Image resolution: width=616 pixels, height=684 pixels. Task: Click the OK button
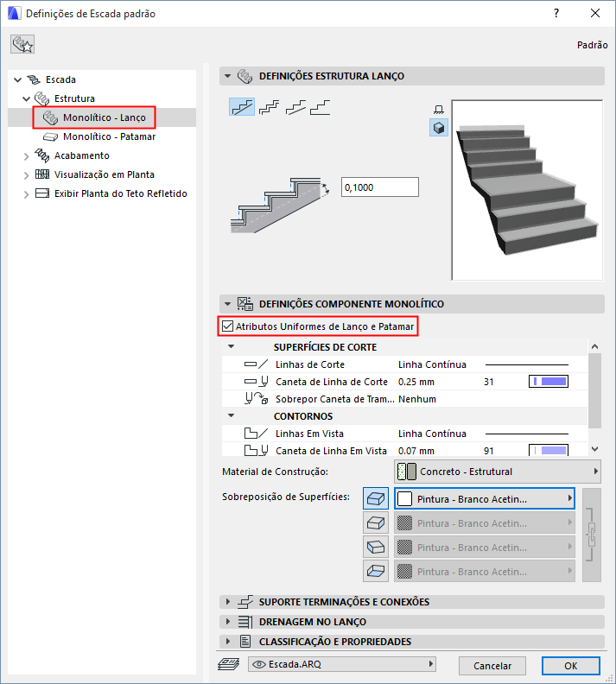[570, 666]
